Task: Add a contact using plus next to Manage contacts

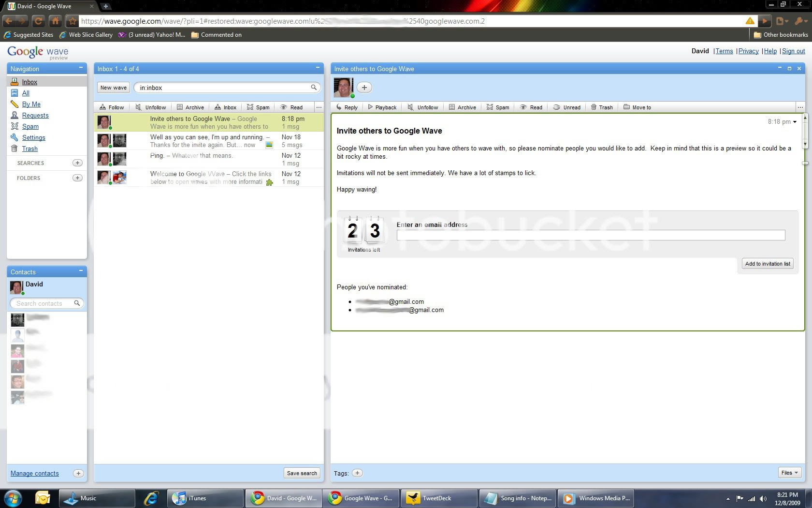Action: point(78,473)
